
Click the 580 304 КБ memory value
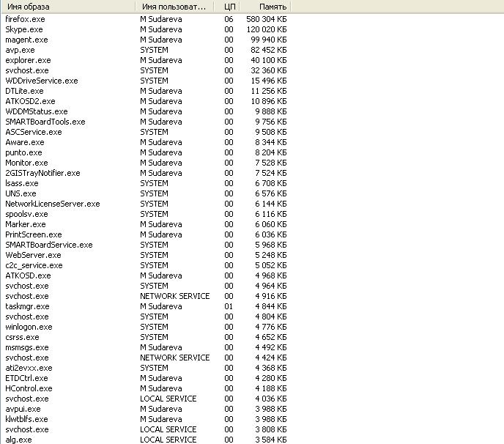pos(267,19)
